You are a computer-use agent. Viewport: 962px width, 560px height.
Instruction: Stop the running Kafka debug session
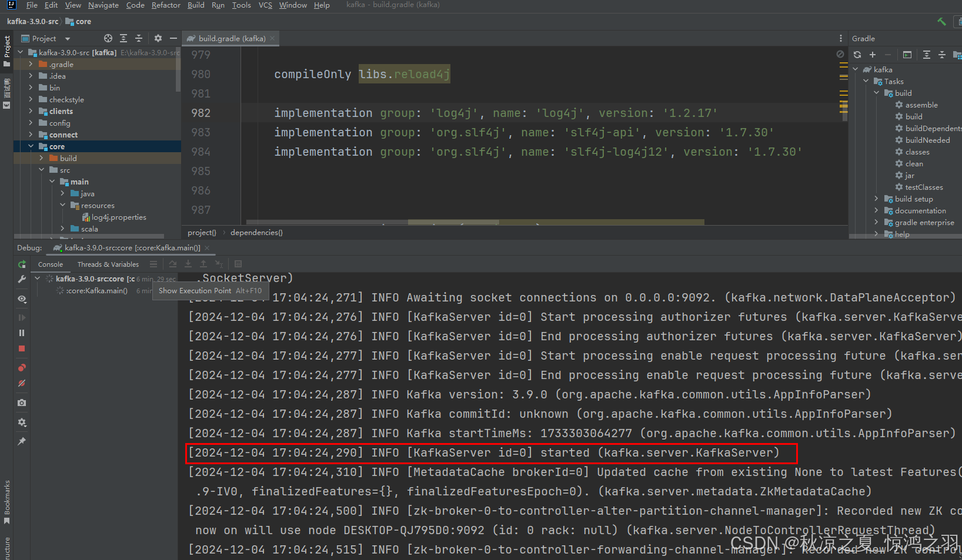click(x=22, y=348)
